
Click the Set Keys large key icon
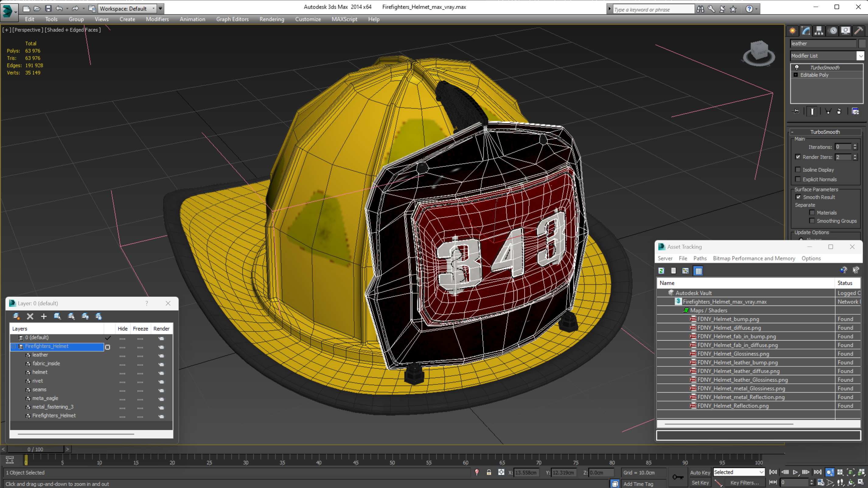coord(678,477)
